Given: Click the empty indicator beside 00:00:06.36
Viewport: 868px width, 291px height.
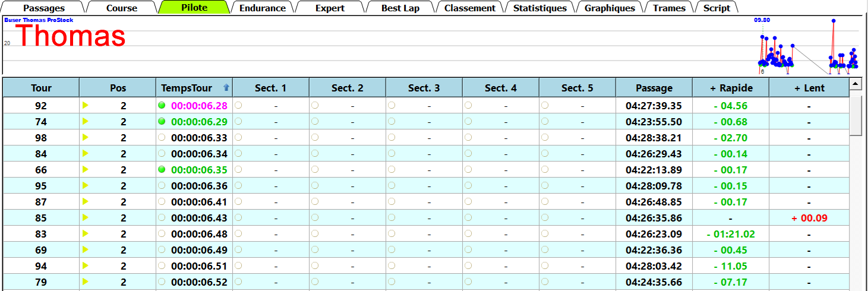Looking at the screenshot, I should coord(162,185).
